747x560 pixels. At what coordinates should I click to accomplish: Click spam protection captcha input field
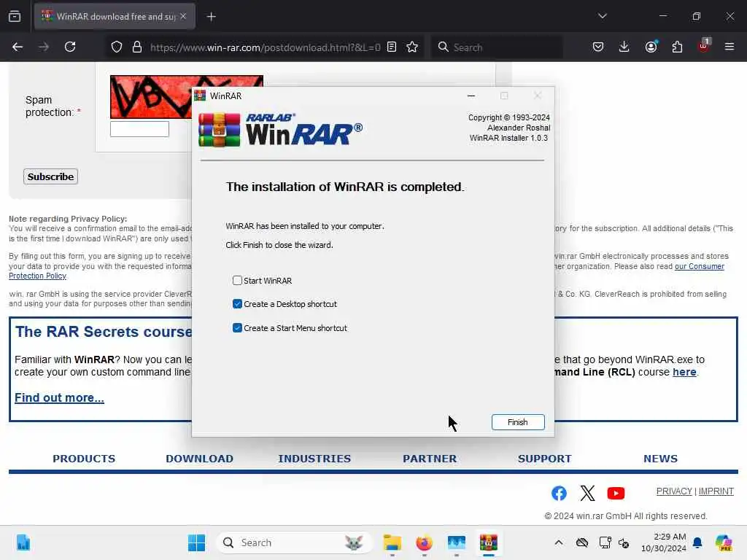tap(139, 129)
